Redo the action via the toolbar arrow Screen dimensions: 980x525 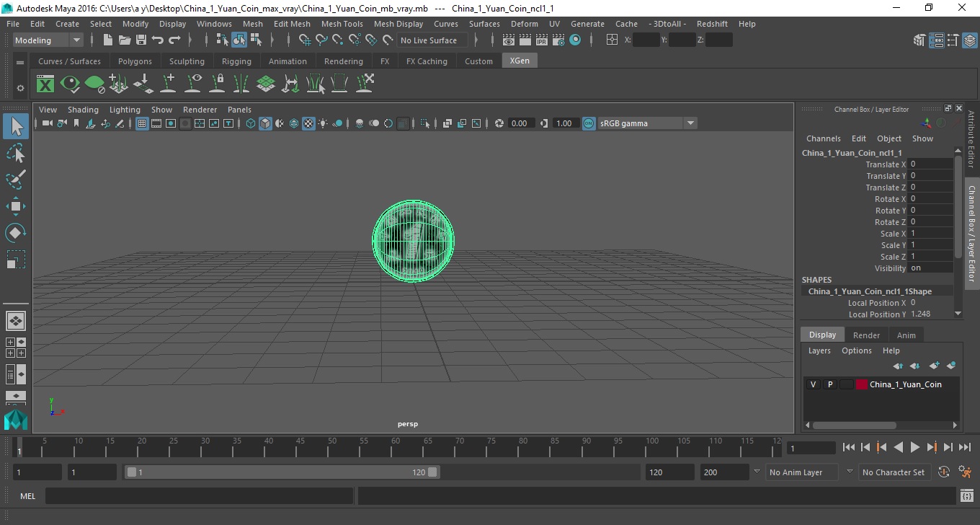tap(174, 40)
